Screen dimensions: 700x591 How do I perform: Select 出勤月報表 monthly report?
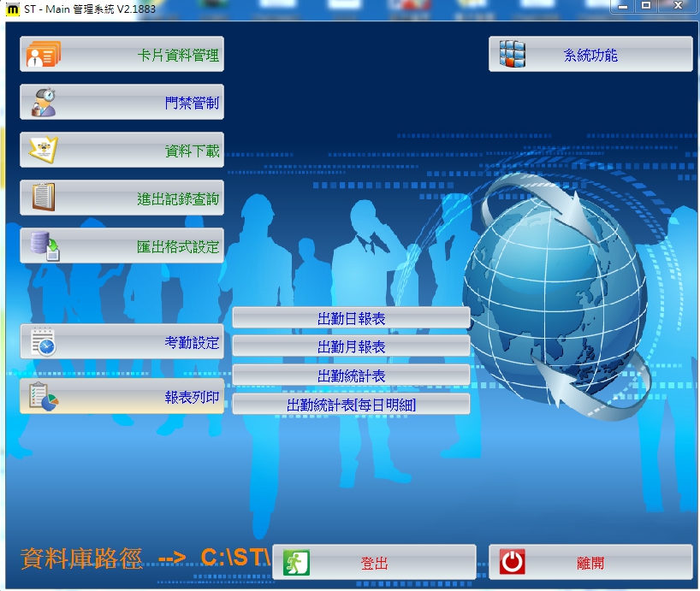(351, 346)
